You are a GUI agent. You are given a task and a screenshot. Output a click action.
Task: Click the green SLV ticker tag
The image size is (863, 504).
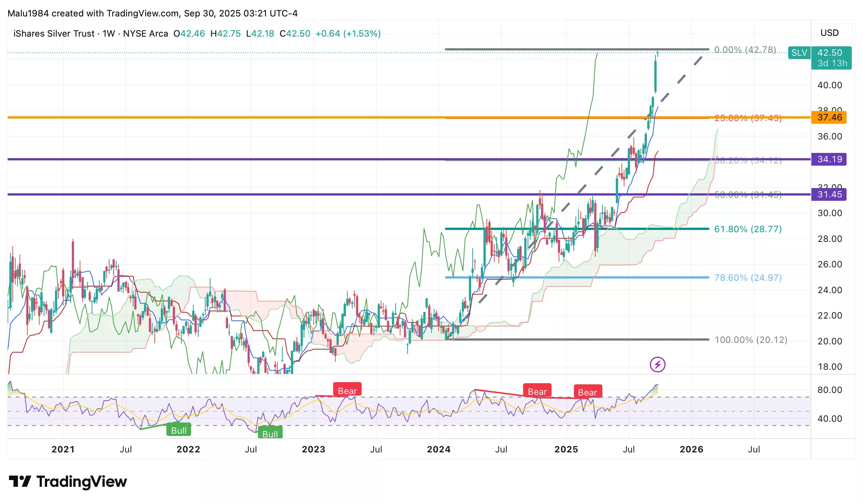click(799, 53)
